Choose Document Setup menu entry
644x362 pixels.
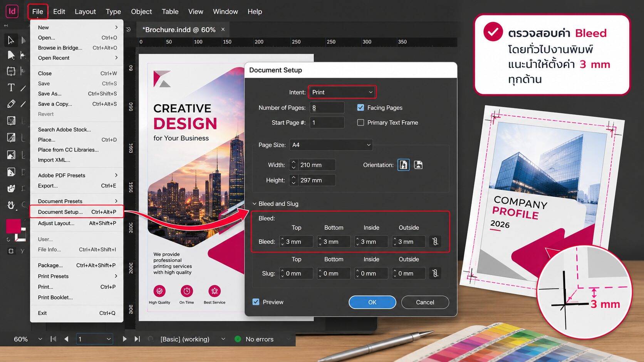click(77, 212)
